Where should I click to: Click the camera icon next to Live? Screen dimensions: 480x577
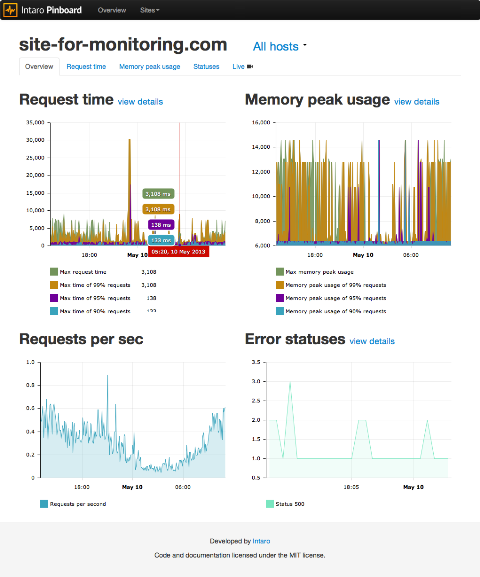tap(250, 67)
